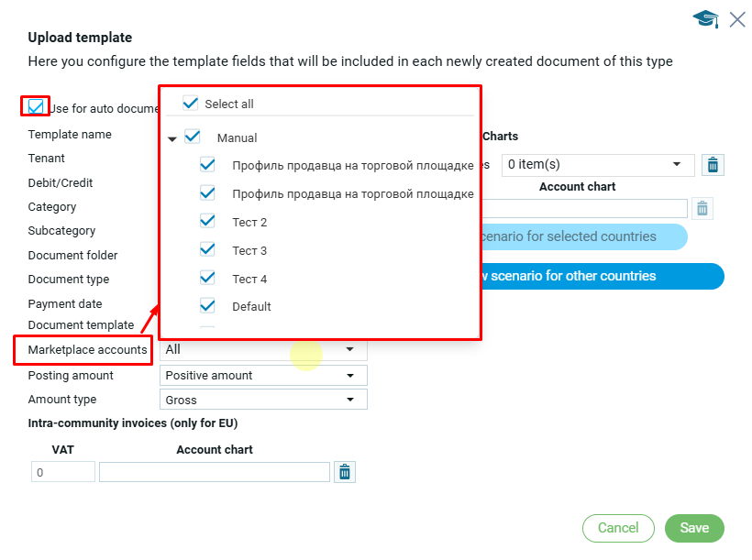Open the graduation cap tutorial icon
The image size is (752, 560).
[x=705, y=19]
